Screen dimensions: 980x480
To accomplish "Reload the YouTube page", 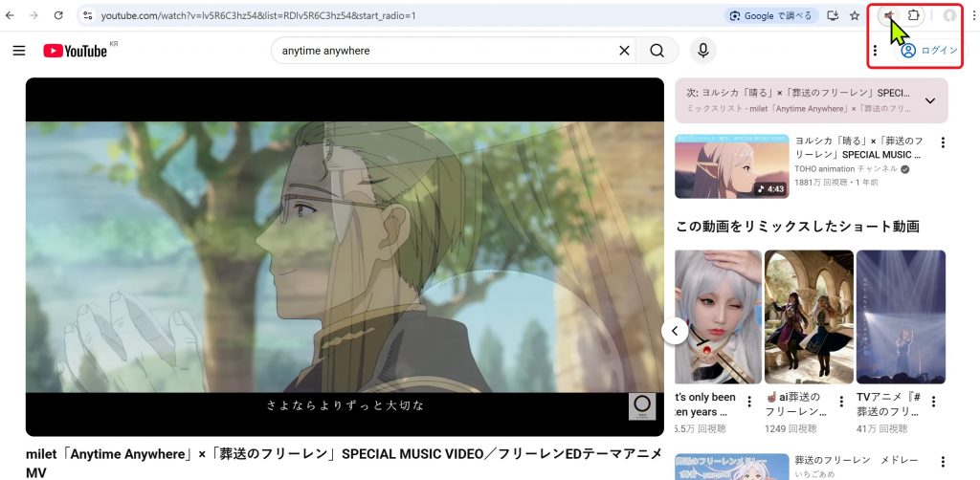I will tap(58, 15).
